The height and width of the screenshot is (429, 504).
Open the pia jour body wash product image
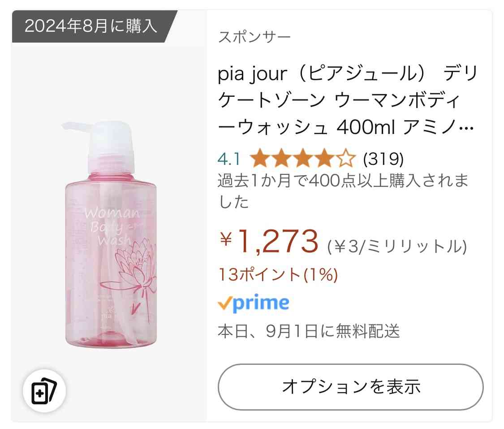109,235
